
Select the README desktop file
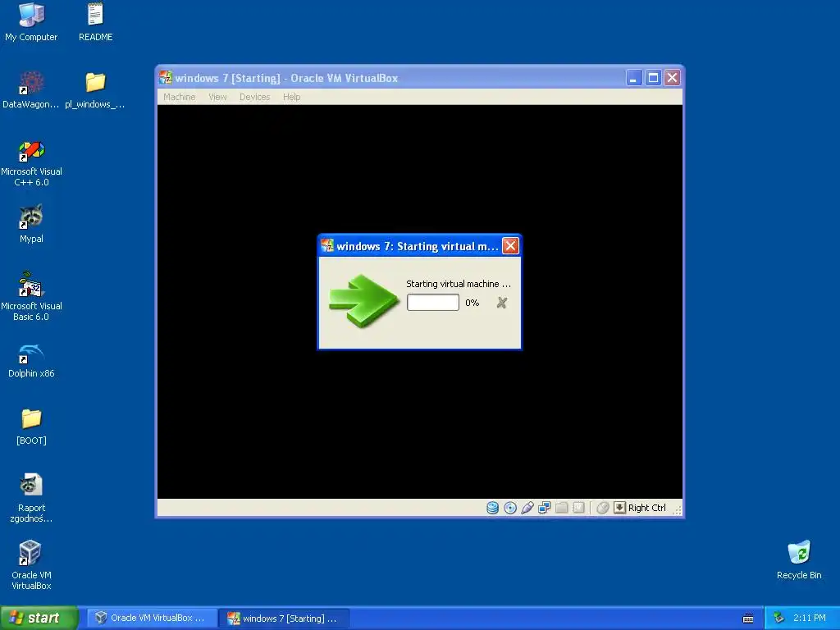click(95, 22)
